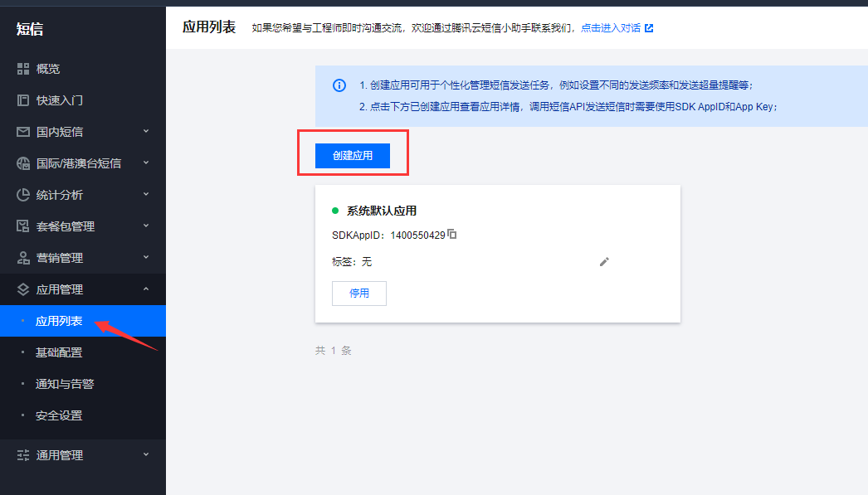This screenshot has width=868, height=495.
Task: Select 应用列表 submenu item
Action: [x=83, y=321]
